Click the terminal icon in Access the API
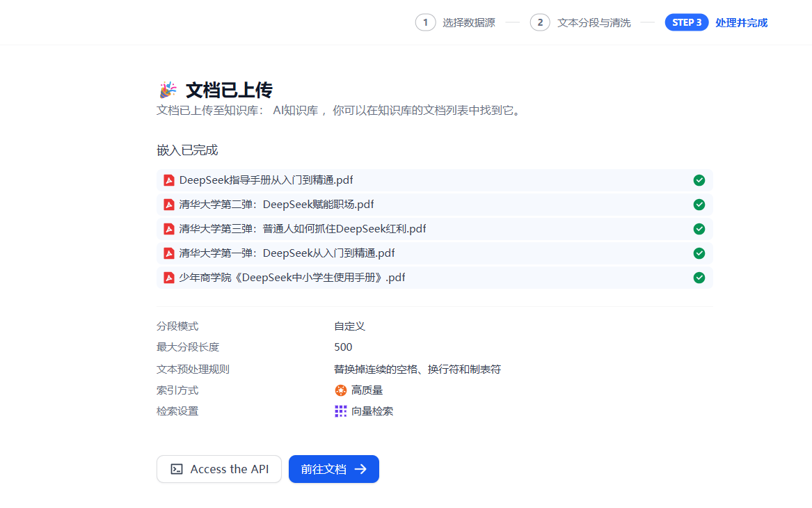Viewport: 812px width, 508px height. (177, 469)
